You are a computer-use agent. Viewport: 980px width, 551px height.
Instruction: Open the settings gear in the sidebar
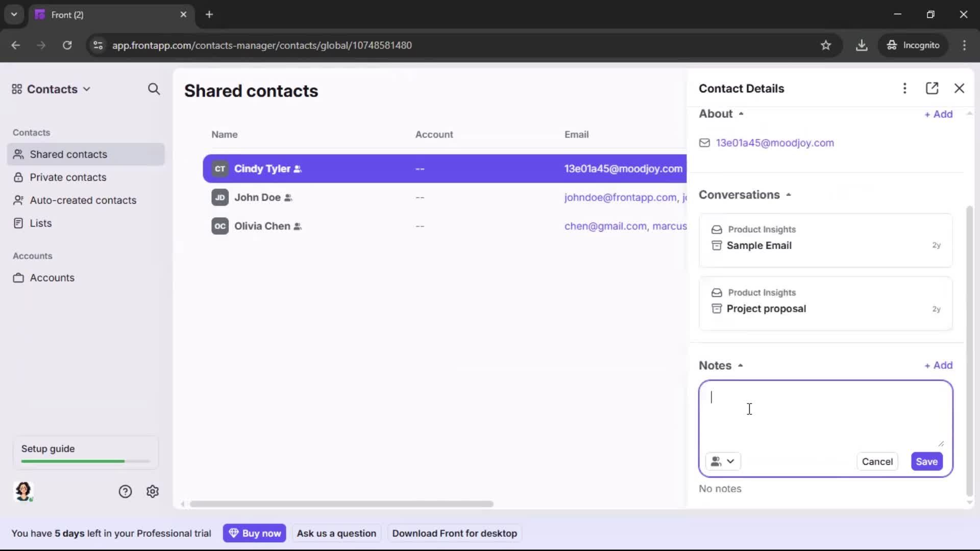153,491
